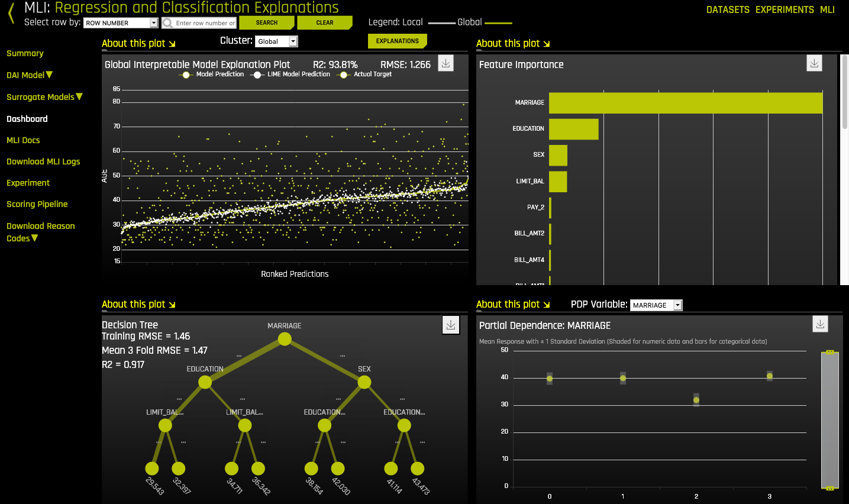Open the DATASETS navigation item
The image size is (849, 504).
[728, 9]
